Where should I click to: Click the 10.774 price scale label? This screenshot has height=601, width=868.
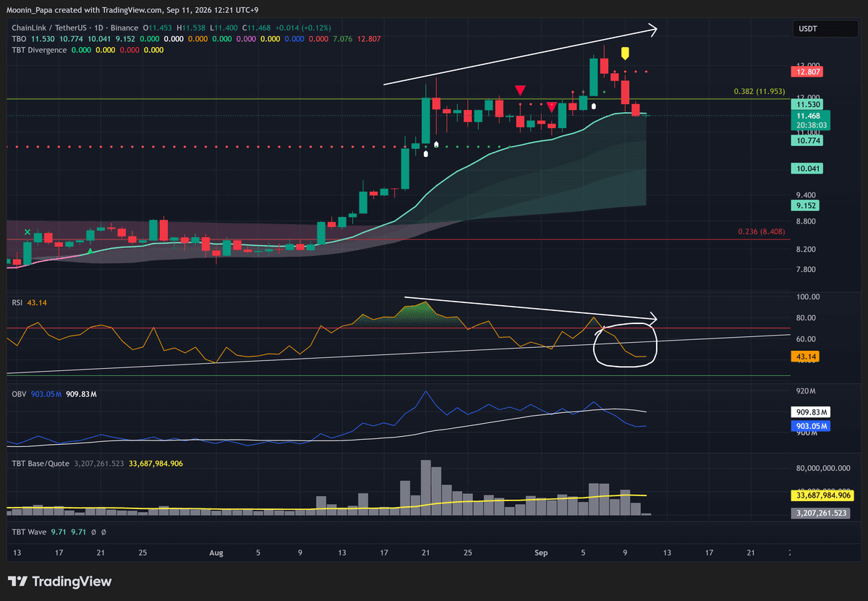click(808, 141)
